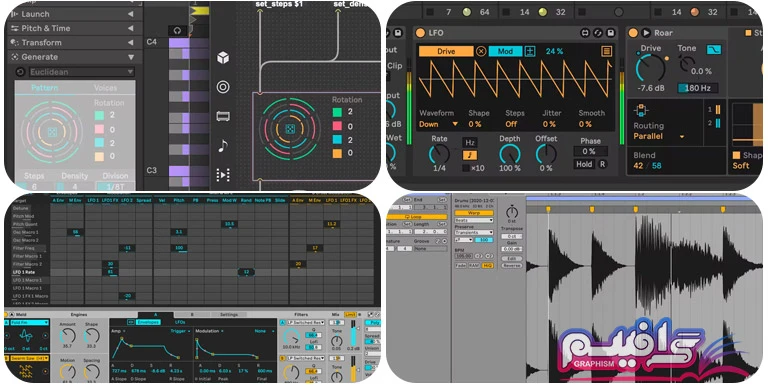
Task: Click the hot-swap circular arrows icon on LFO
Action: (598, 33)
